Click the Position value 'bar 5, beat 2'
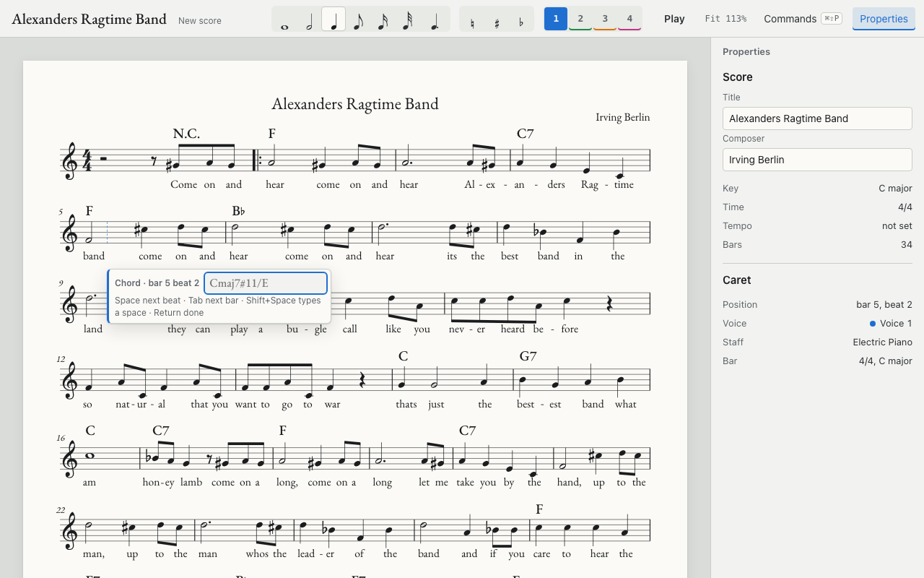This screenshot has width=924, height=578. pyautogui.click(x=884, y=305)
